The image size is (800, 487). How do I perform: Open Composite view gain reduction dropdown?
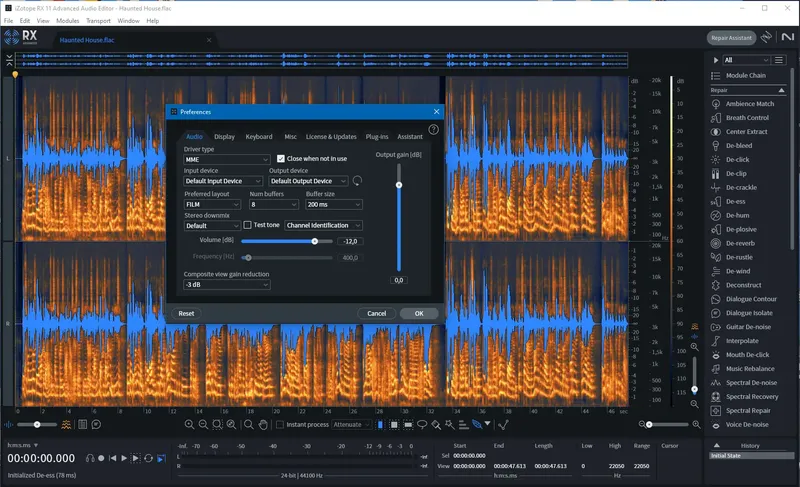point(227,285)
